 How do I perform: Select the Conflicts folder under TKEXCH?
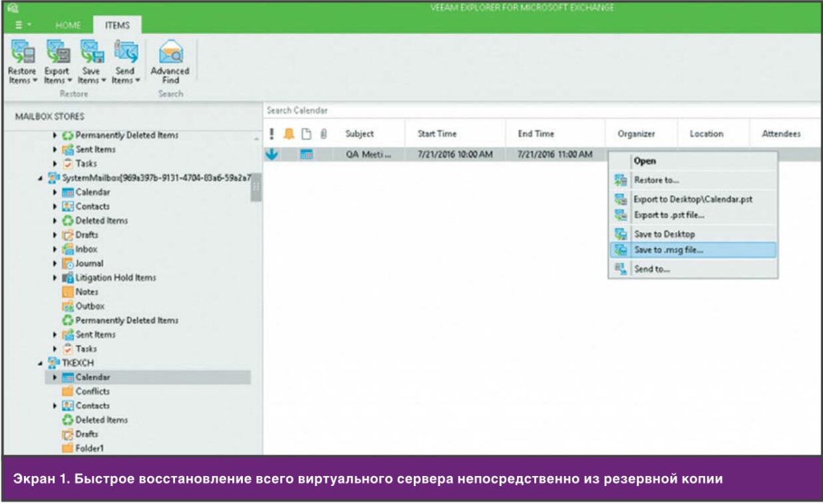92,392
